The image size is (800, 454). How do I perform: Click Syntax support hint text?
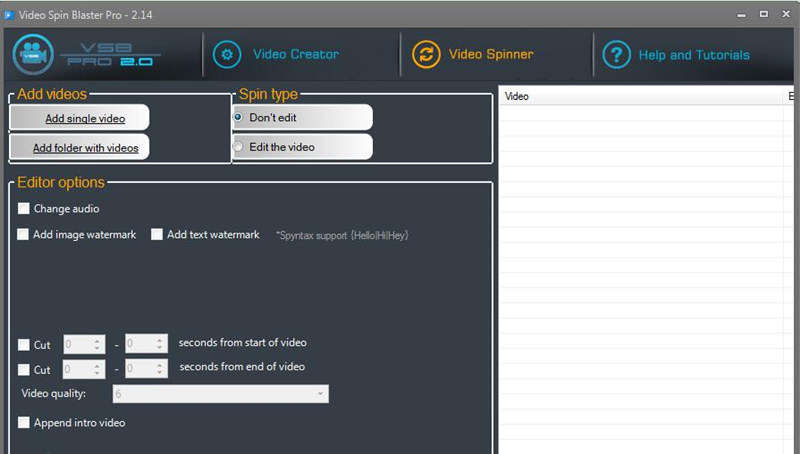tap(342, 235)
